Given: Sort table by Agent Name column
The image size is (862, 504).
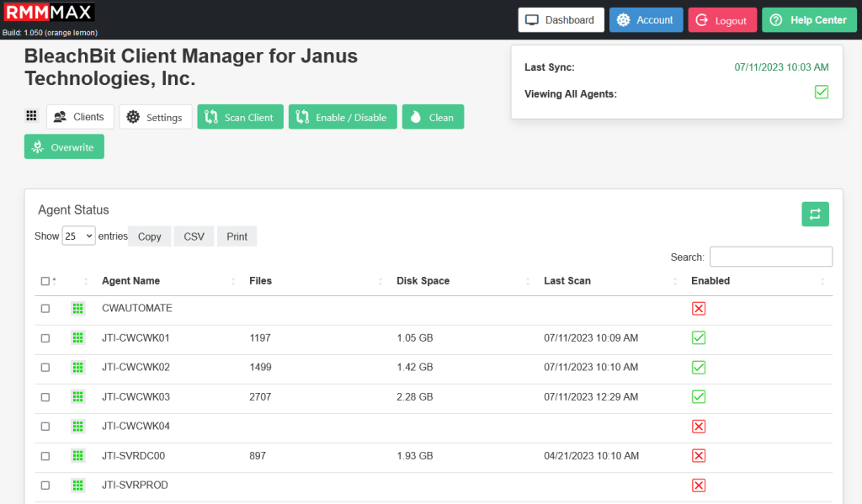Looking at the screenshot, I should pos(130,281).
